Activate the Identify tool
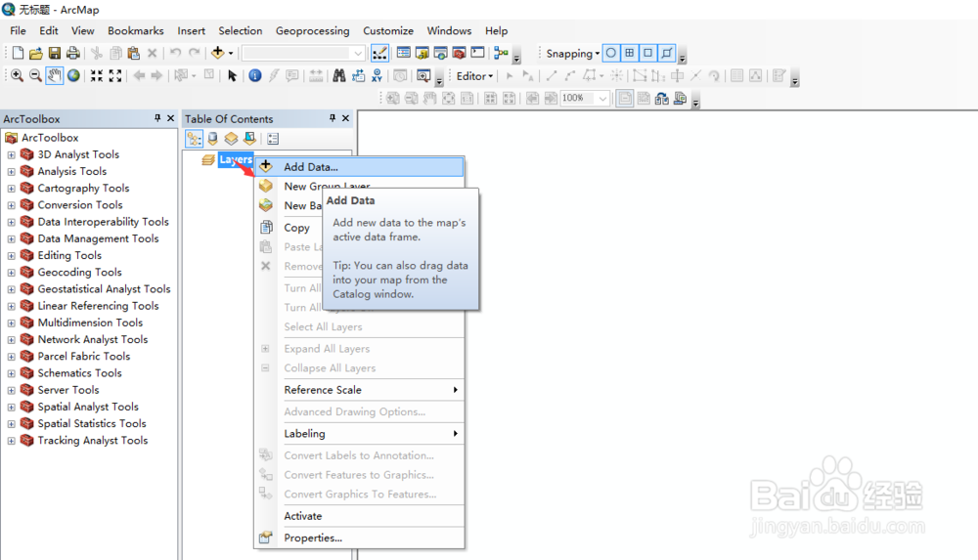978x560 pixels. (x=254, y=75)
